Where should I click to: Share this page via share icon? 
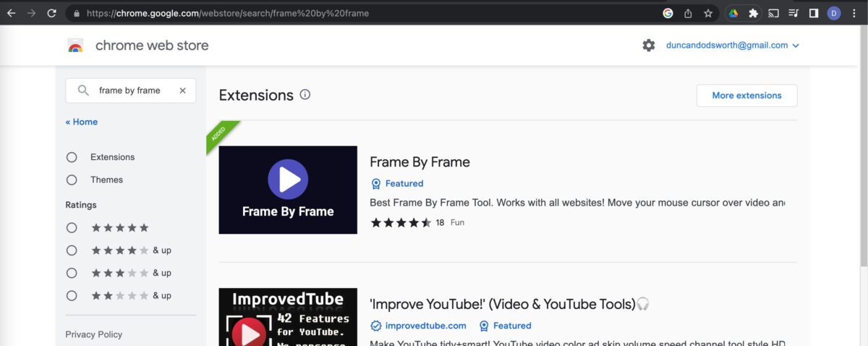688,13
